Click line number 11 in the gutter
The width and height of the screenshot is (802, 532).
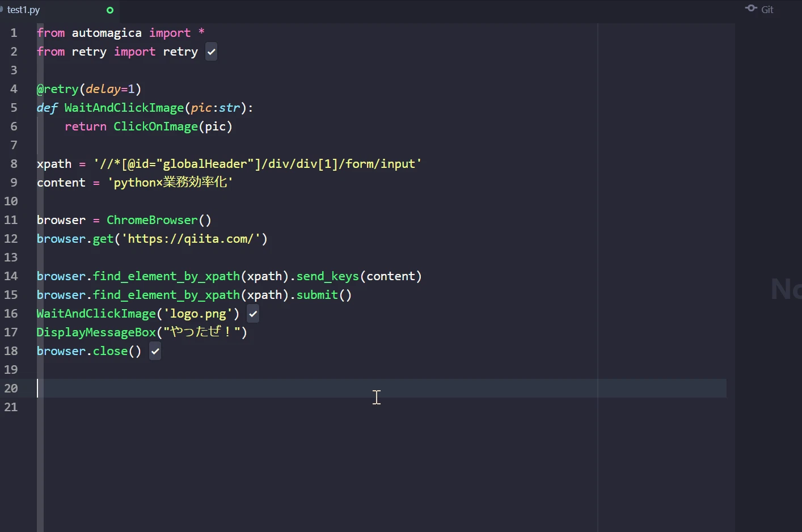click(11, 220)
